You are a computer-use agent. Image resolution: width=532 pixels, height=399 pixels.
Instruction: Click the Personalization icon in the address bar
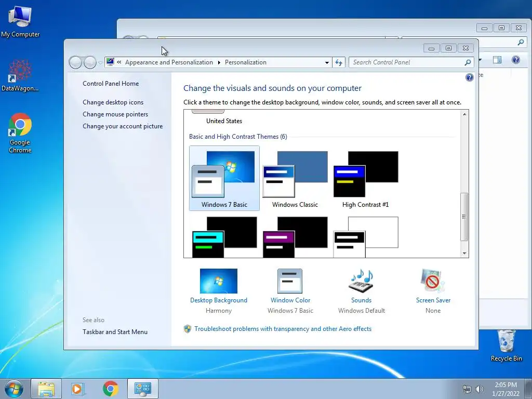point(110,62)
